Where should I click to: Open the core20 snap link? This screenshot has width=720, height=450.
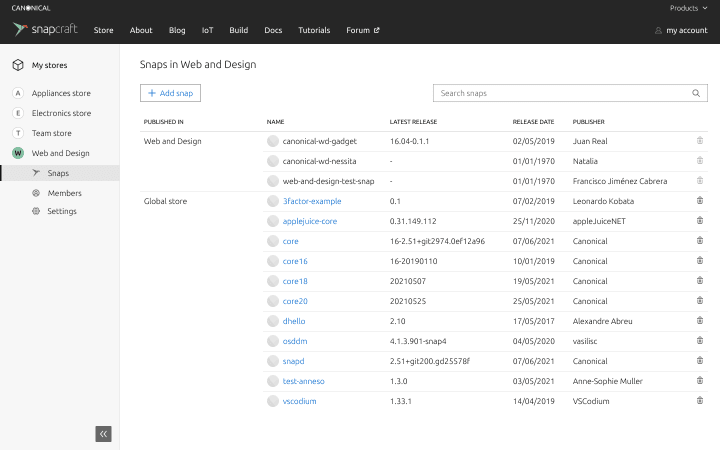295,301
